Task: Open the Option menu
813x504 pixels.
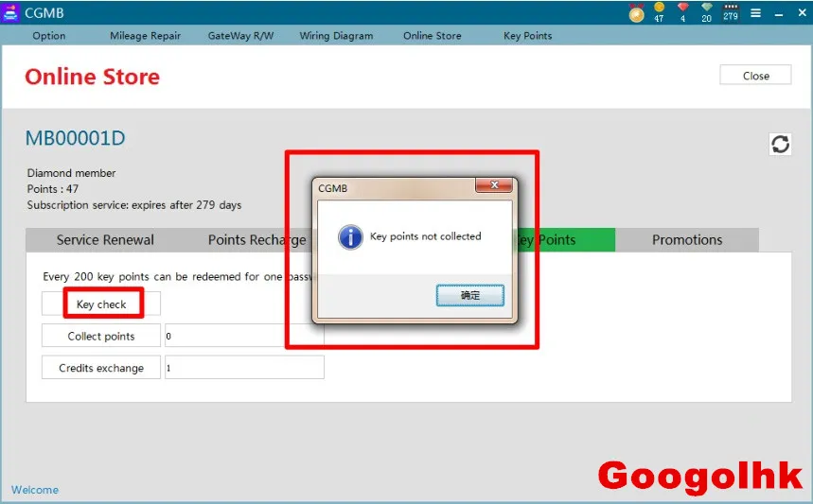Action: (x=48, y=36)
